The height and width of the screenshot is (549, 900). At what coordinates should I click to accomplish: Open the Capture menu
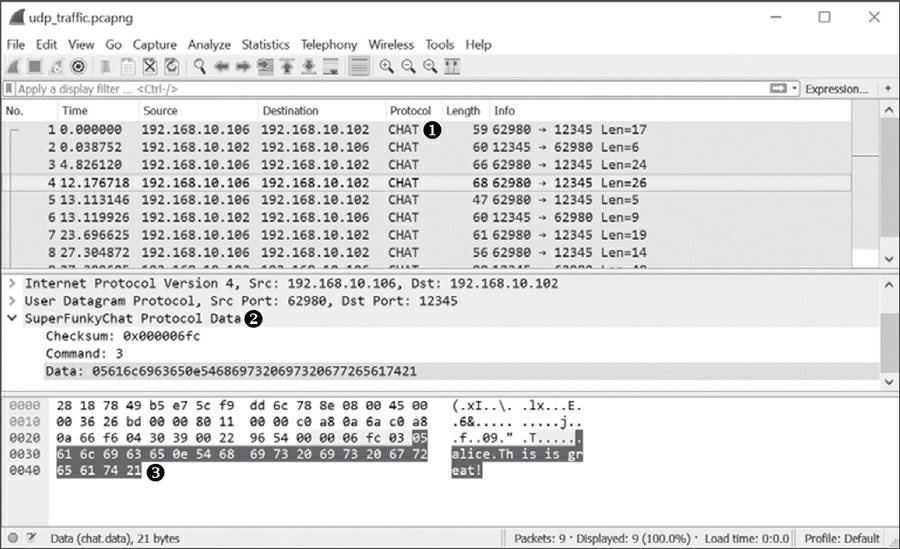[154, 45]
